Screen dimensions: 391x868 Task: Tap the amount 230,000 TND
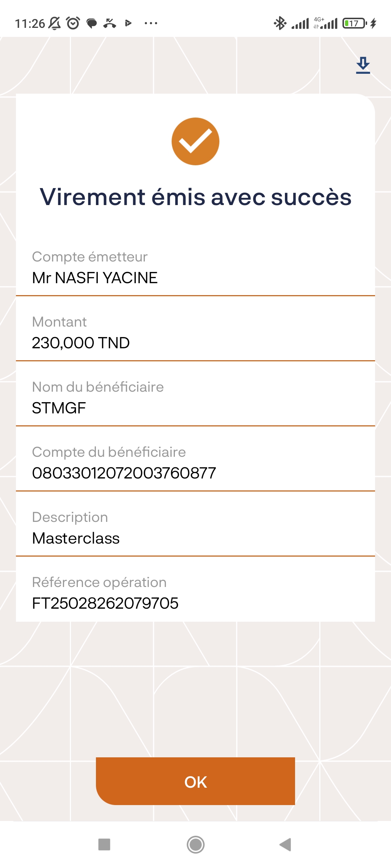81,343
